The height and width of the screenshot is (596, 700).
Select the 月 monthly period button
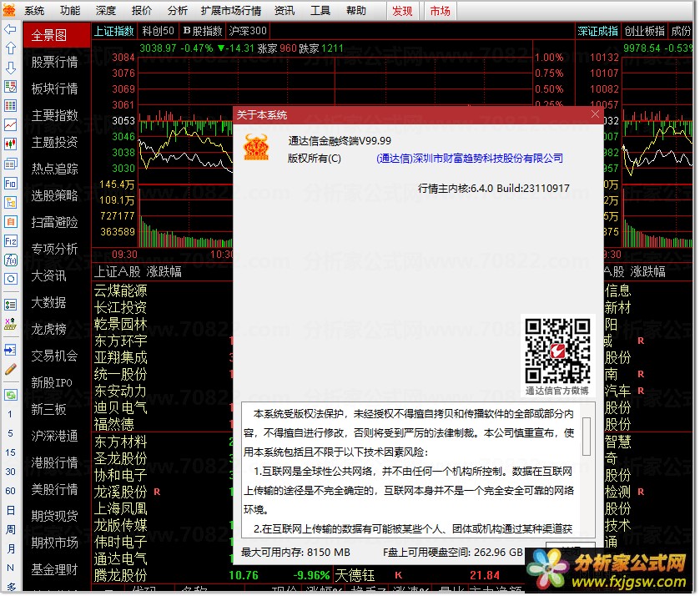[10, 548]
